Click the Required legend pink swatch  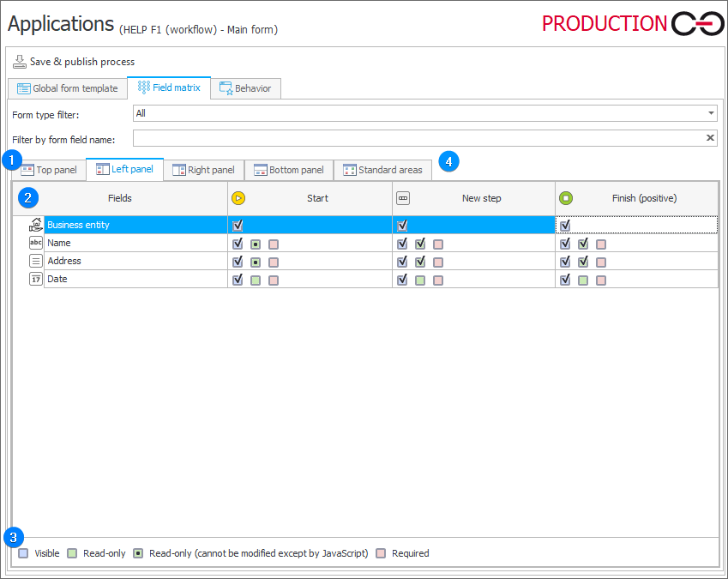(x=381, y=553)
